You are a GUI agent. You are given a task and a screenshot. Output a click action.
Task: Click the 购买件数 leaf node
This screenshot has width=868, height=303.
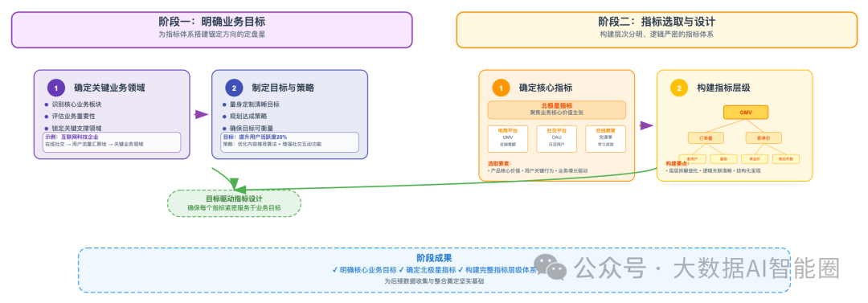(786, 159)
